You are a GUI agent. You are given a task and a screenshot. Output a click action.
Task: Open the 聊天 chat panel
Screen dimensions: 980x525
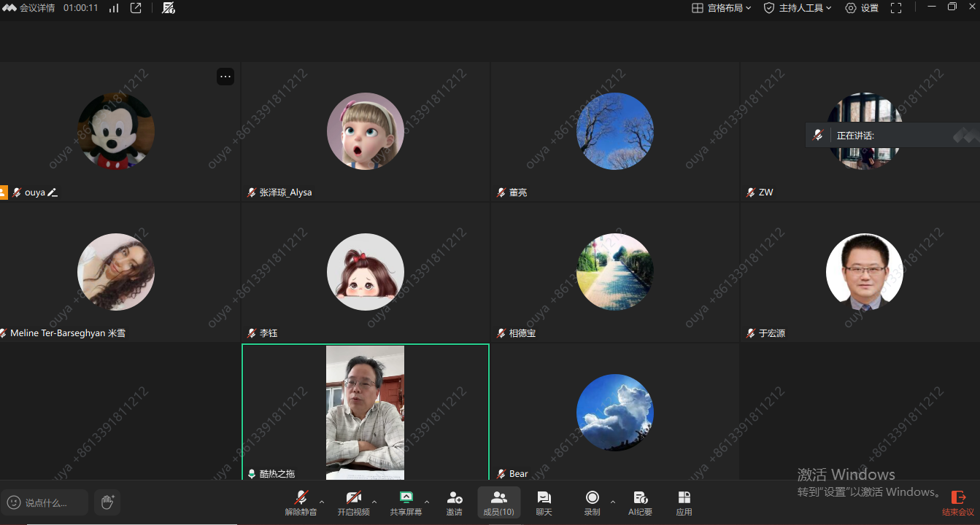click(544, 502)
